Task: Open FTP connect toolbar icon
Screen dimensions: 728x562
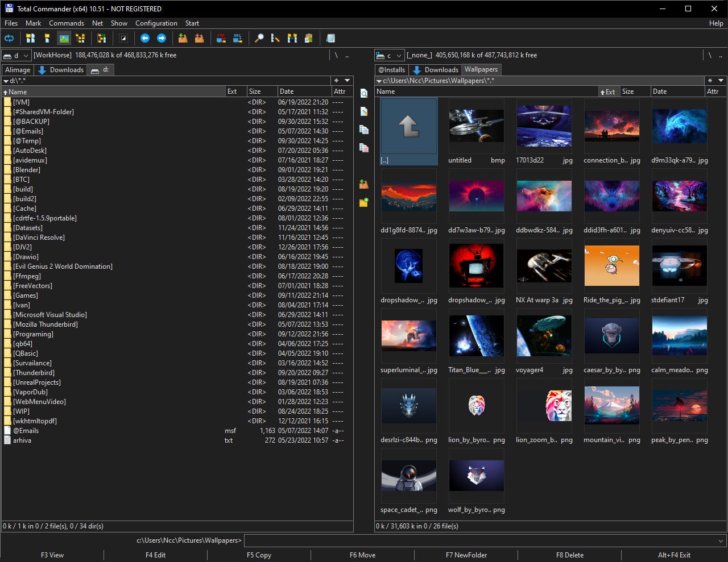Action: [221, 38]
